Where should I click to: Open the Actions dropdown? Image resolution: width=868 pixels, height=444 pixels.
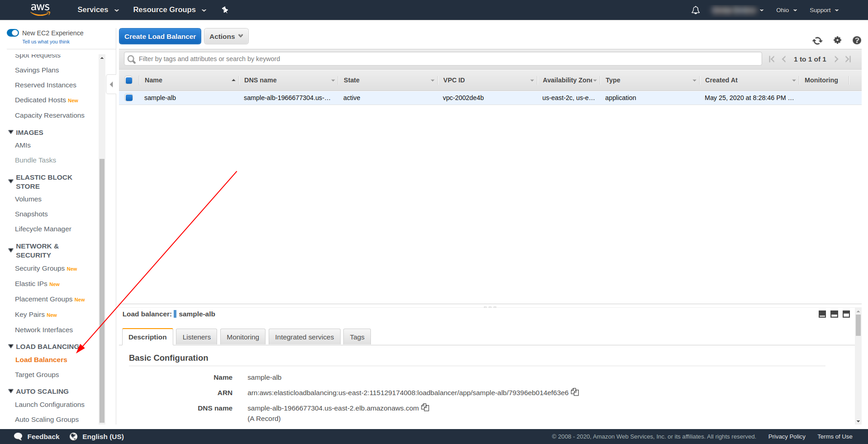[x=226, y=36]
